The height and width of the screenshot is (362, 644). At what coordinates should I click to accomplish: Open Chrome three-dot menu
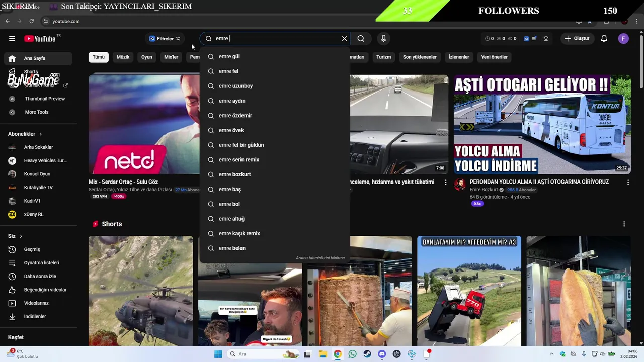(636, 21)
